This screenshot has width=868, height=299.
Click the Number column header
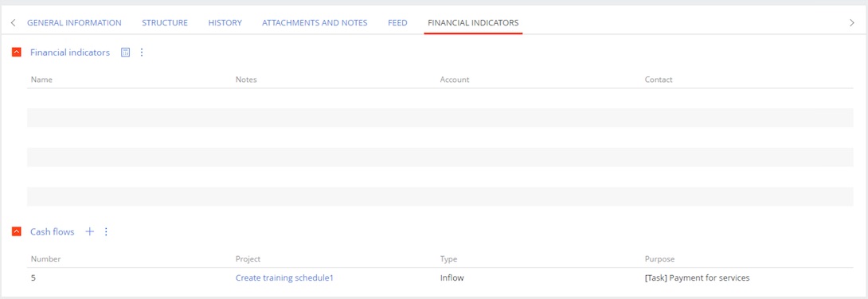(x=46, y=258)
